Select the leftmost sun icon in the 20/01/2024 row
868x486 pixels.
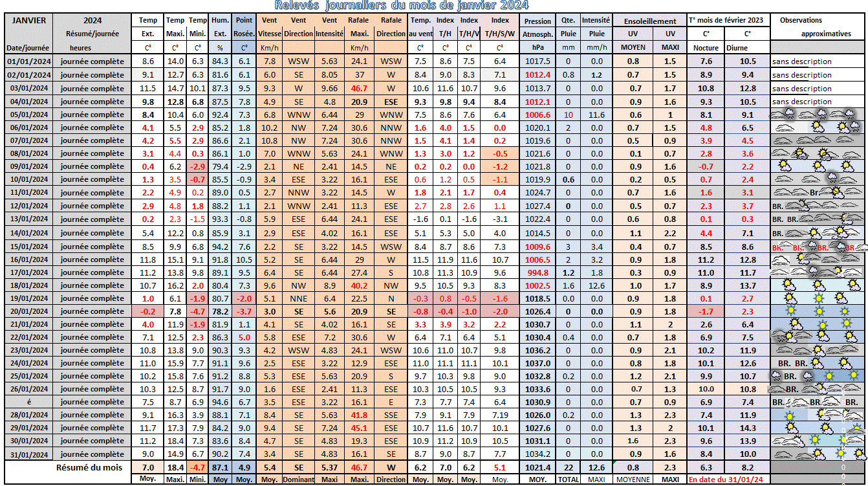(x=790, y=311)
